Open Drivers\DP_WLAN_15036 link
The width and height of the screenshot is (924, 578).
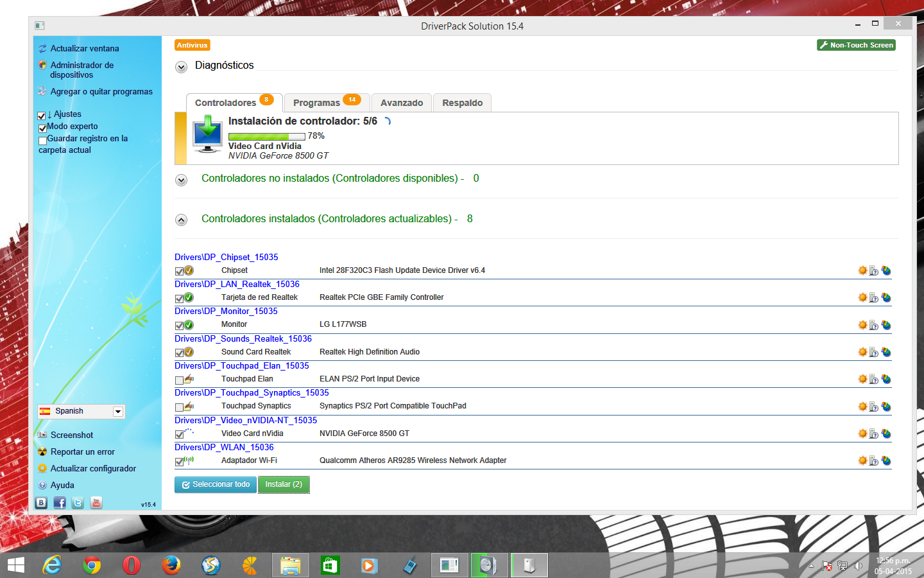(x=224, y=447)
